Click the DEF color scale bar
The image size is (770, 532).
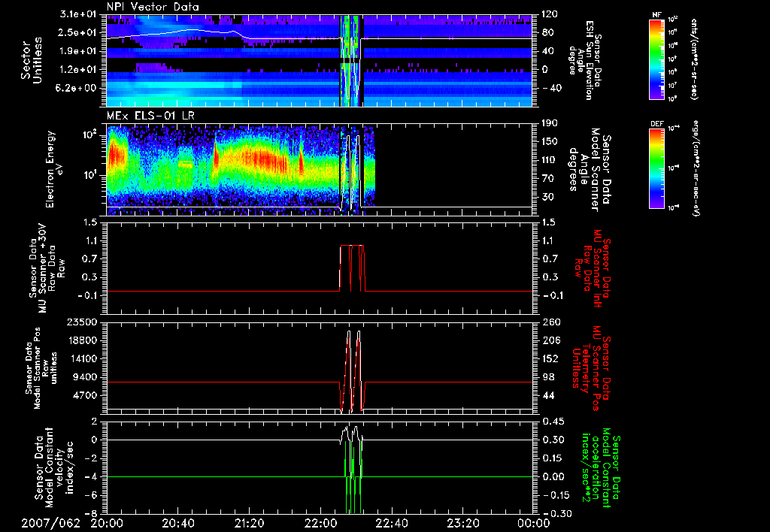pos(657,168)
